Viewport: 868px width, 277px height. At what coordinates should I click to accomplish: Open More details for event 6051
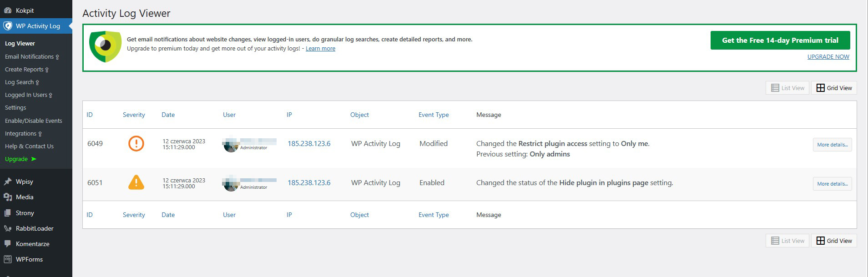(833, 184)
